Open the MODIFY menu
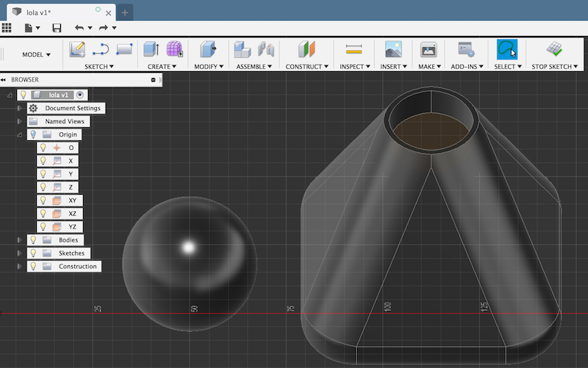This screenshot has height=368, width=588. pyautogui.click(x=209, y=66)
